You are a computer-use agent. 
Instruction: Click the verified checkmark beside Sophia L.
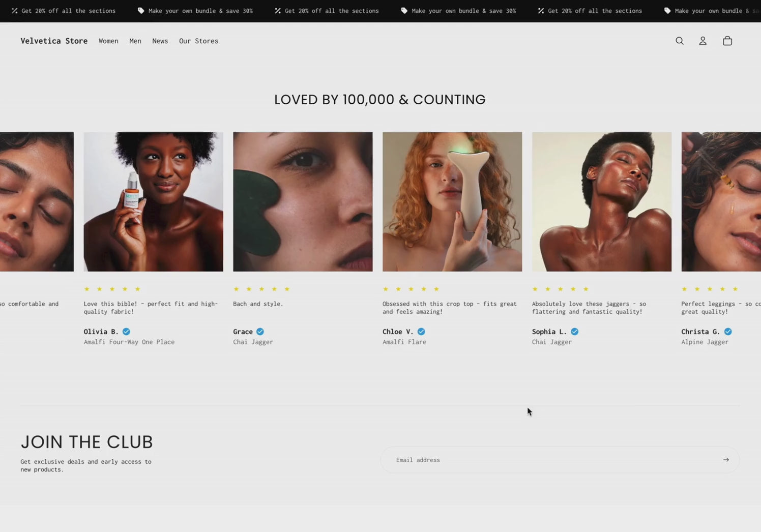tap(574, 331)
